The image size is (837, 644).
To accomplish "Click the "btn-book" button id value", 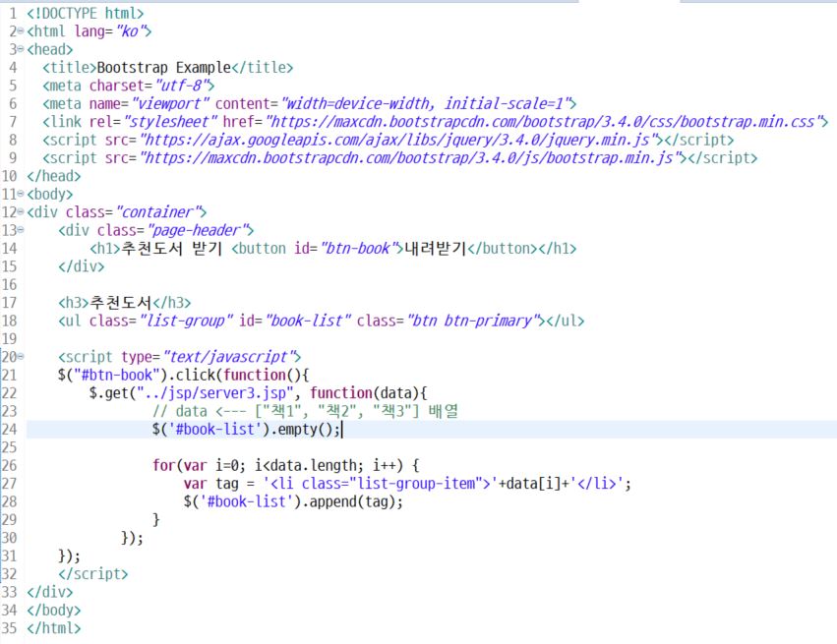I will (x=358, y=248).
